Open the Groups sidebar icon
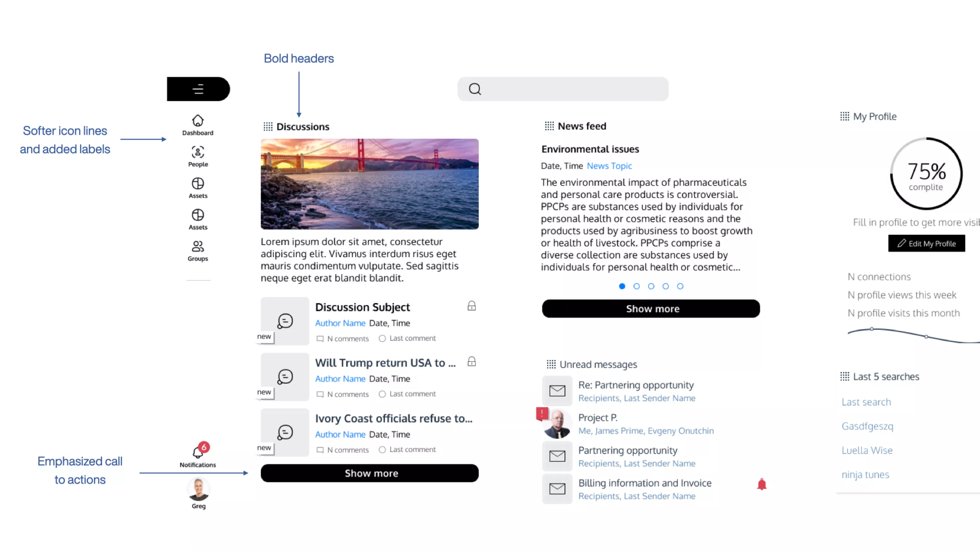The height and width of the screenshot is (551, 980). [197, 246]
